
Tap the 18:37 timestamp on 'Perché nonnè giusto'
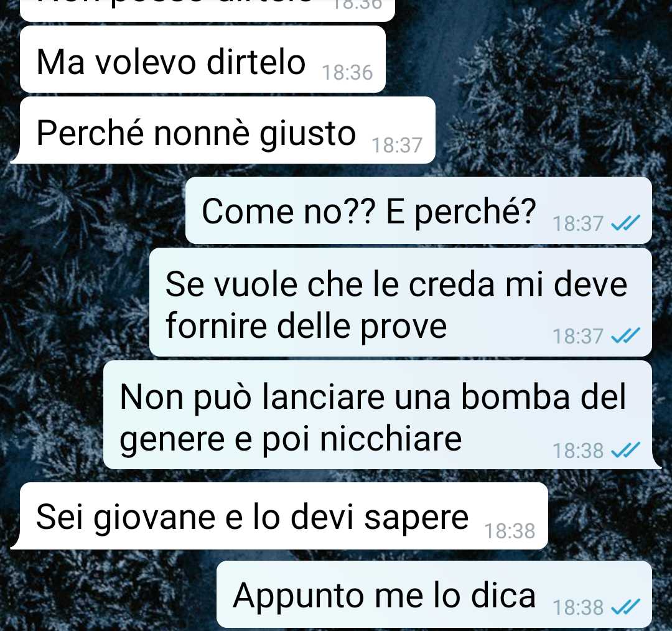pos(397,145)
